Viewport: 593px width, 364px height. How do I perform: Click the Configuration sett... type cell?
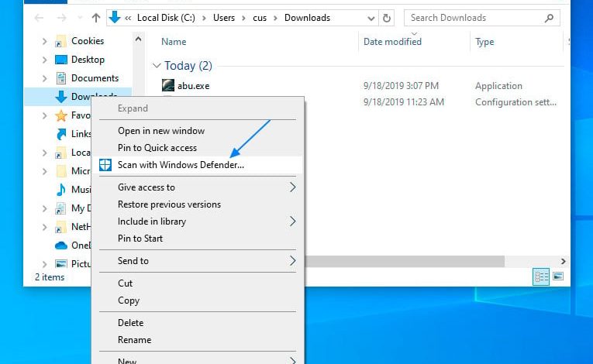(x=515, y=102)
